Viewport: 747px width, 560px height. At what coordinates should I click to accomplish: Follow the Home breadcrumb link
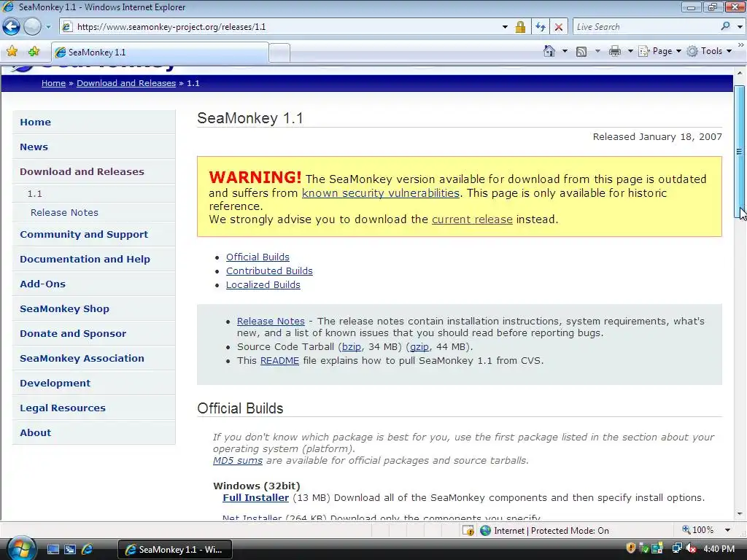(x=53, y=83)
